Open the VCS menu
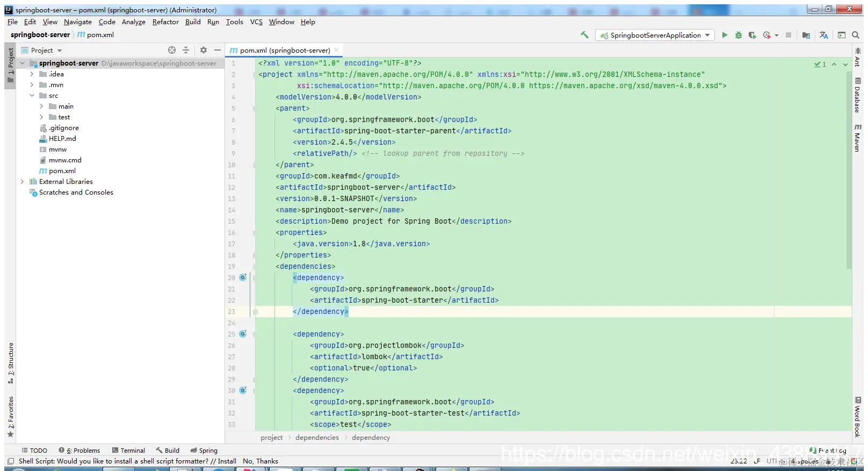The width and height of the screenshot is (868, 471). click(256, 22)
